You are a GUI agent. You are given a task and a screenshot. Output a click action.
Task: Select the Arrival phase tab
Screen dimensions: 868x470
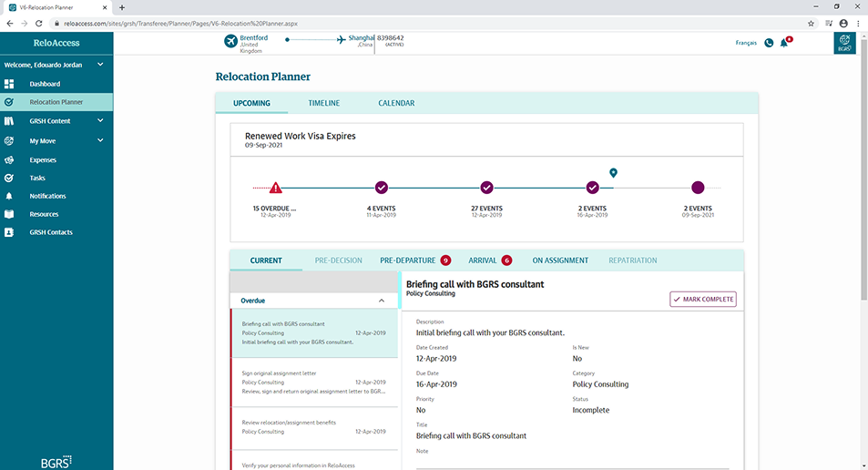[x=490, y=261]
